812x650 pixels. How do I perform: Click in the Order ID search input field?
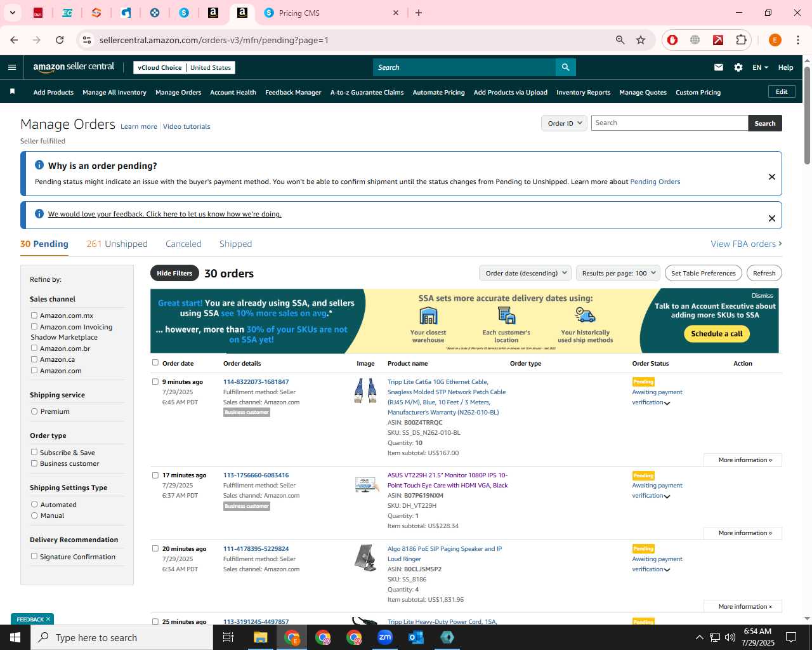[669, 123]
